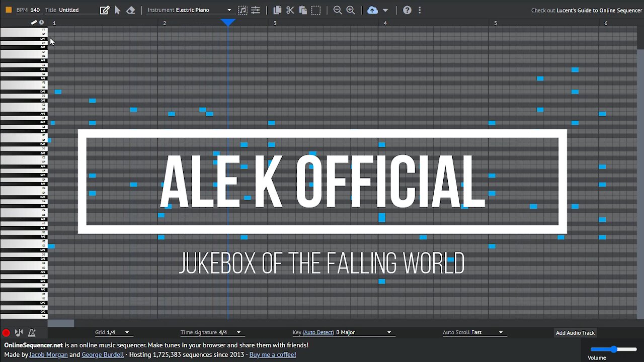
Task: Click the horizontal scrollbar thumb at bottom
Action: point(61,323)
